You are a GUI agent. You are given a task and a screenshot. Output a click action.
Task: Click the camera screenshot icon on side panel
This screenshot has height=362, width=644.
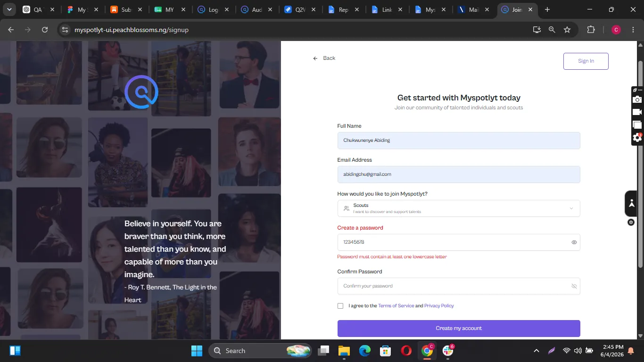pos(637,99)
